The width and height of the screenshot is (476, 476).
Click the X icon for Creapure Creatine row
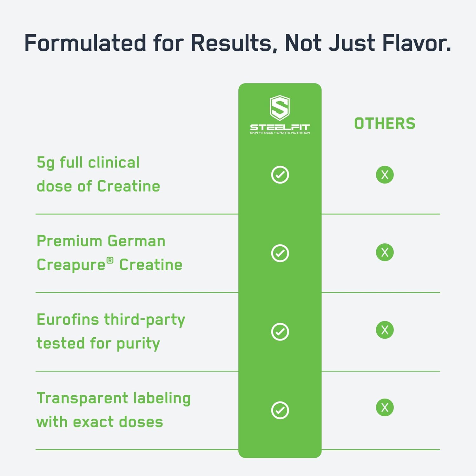pos(385,252)
